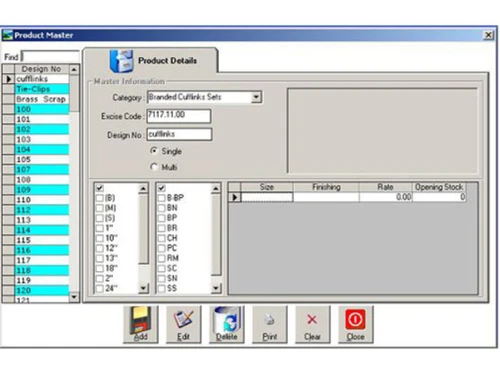Click size list scroll up arrow
The width and height of the screenshot is (500, 375).
143,189
